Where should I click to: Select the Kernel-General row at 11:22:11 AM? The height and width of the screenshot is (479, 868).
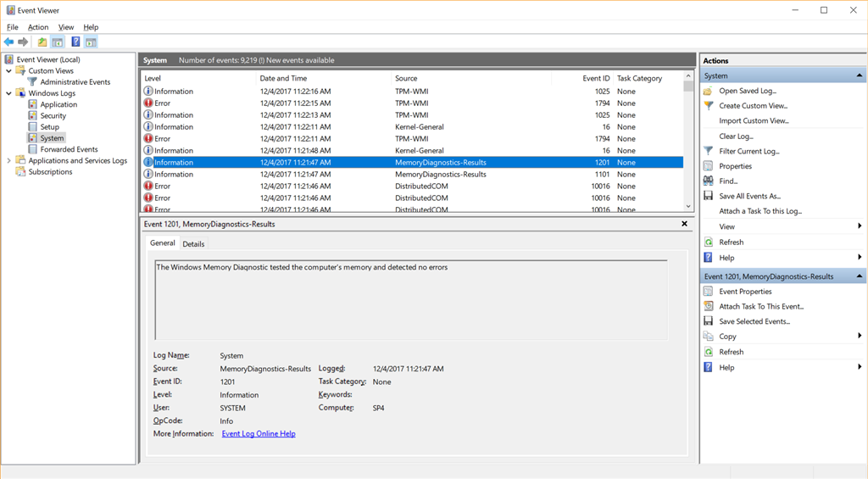pos(413,127)
